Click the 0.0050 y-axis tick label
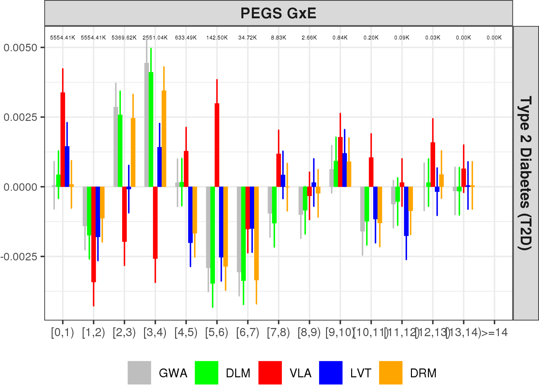 point(20,48)
